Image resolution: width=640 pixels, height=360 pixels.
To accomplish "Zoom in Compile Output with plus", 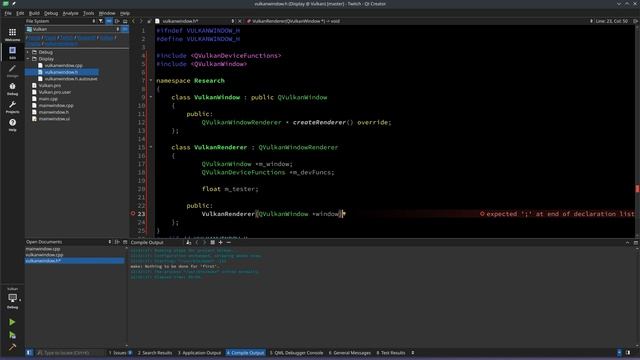I will click(221, 242).
